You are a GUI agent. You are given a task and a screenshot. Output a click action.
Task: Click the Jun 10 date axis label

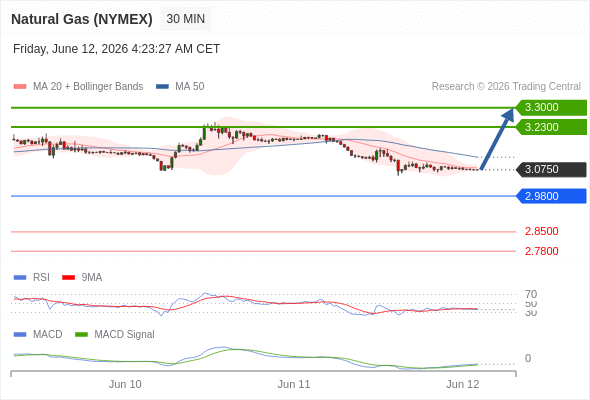click(125, 384)
